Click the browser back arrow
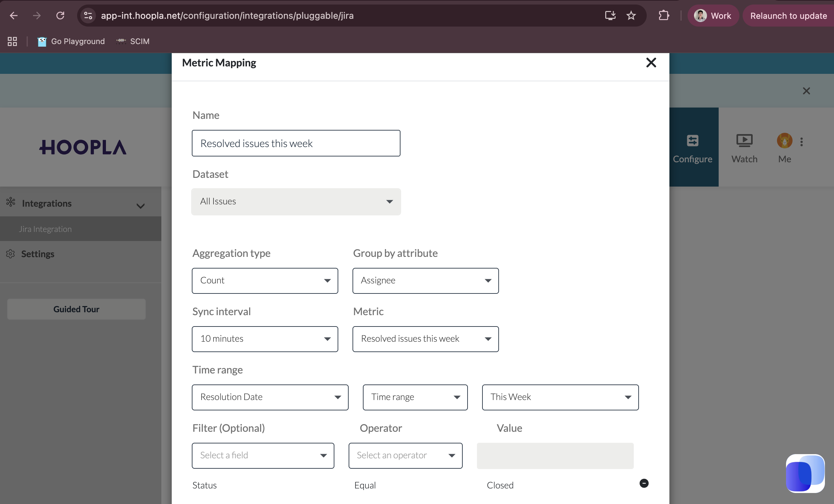This screenshot has height=504, width=834. pyautogui.click(x=14, y=16)
